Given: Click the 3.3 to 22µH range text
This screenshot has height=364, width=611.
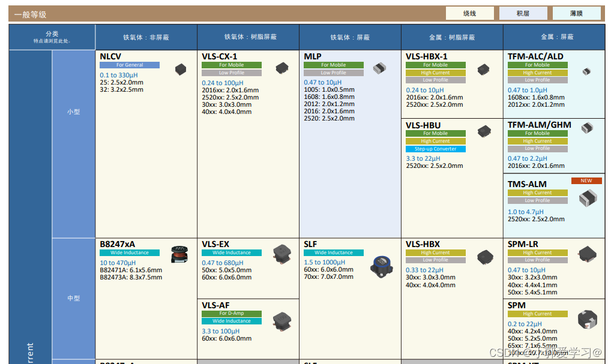Looking at the screenshot, I should [x=423, y=158].
